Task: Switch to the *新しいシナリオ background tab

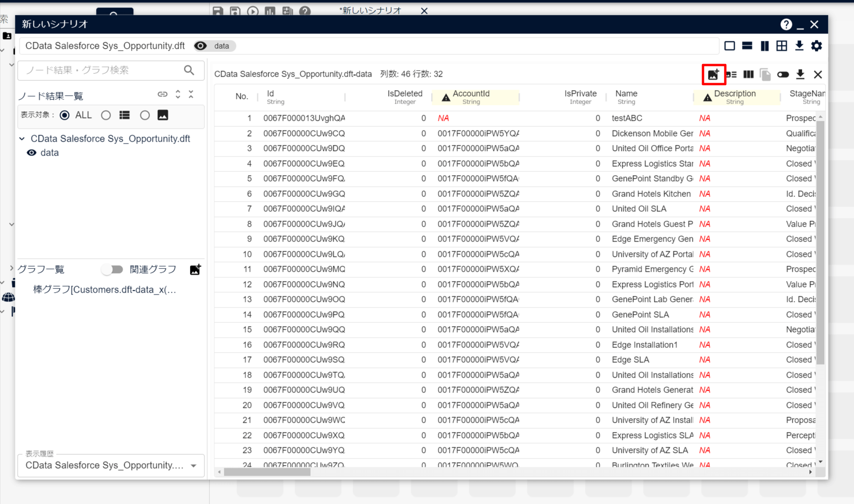Action: pos(370,11)
